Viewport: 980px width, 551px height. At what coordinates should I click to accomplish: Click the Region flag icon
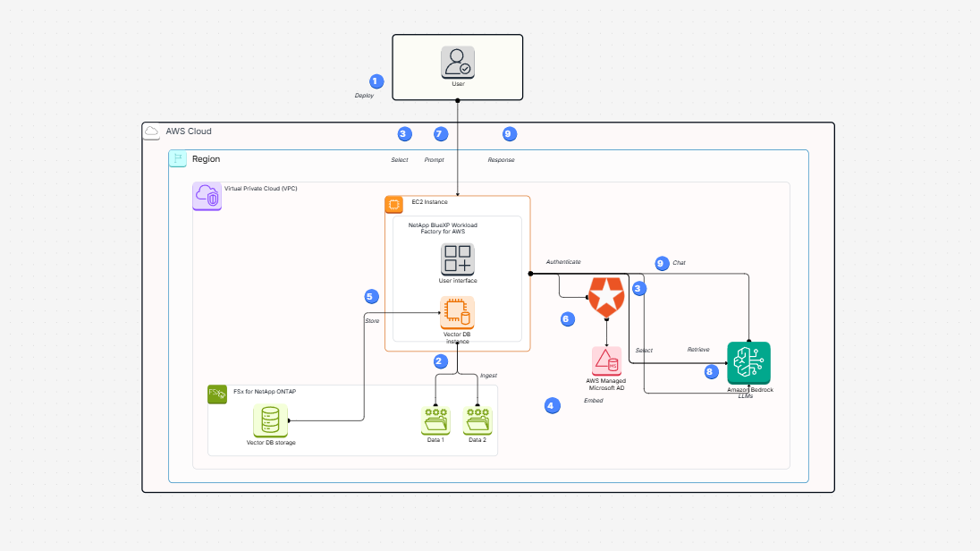(178, 159)
